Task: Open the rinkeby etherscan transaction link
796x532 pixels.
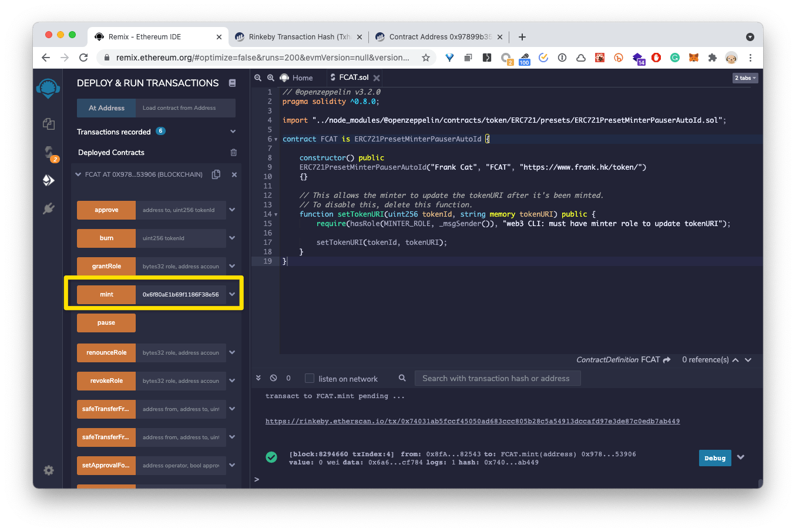Action: [x=472, y=421]
